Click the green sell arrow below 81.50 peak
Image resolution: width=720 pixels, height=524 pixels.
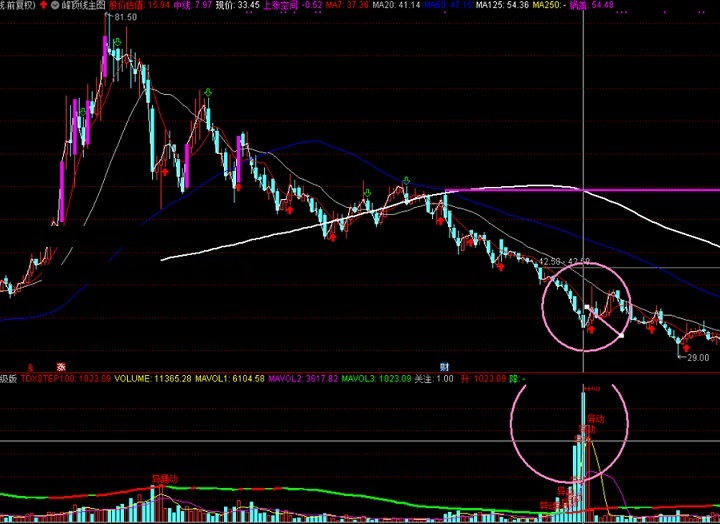(x=118, y=43)
